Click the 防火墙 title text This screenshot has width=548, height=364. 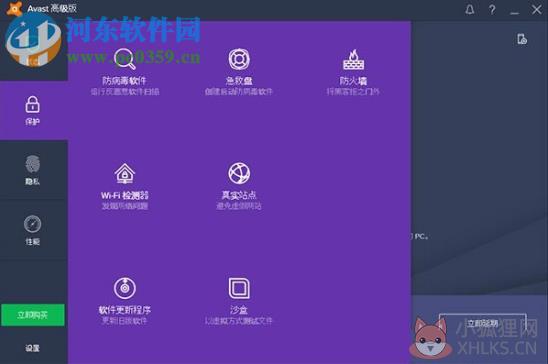[x=353, y=81]
